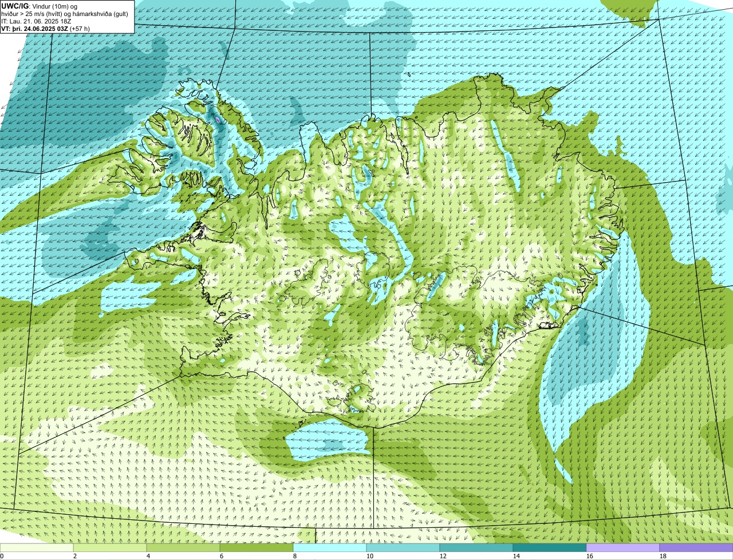Pick the 4–6 green legend swatch
Screen dimensions: 733x560
(x=183, y=547)
